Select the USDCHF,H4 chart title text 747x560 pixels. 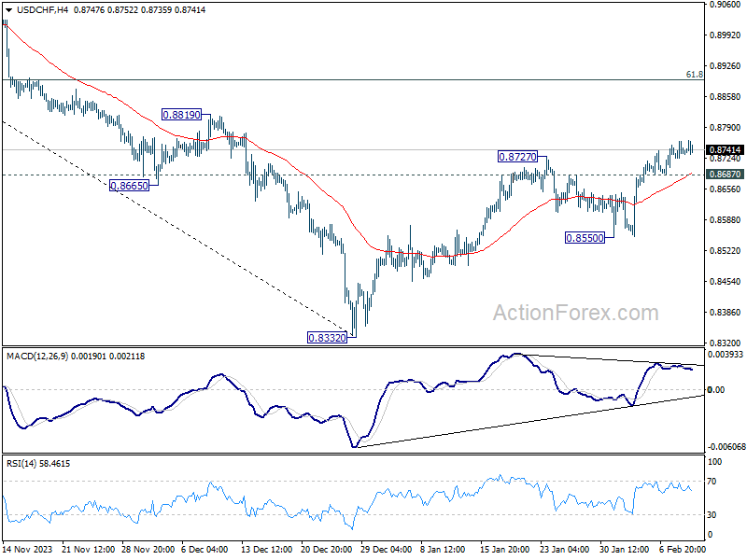tap(42, 9)
